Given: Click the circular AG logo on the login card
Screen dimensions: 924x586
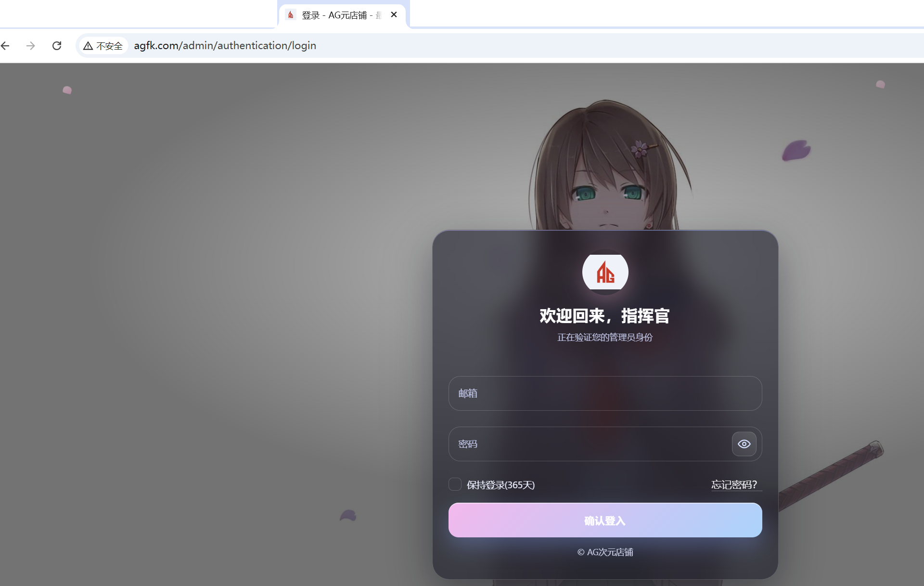Looking at the screenshot, I should 605,272.
